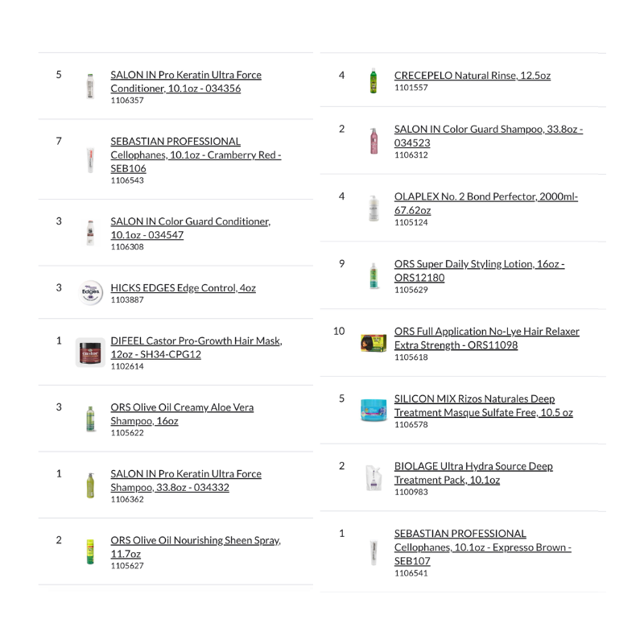
Task: Open the CRECEPELO green rinse bottle image
Action: pyautogui.click(x=374, y=80)
